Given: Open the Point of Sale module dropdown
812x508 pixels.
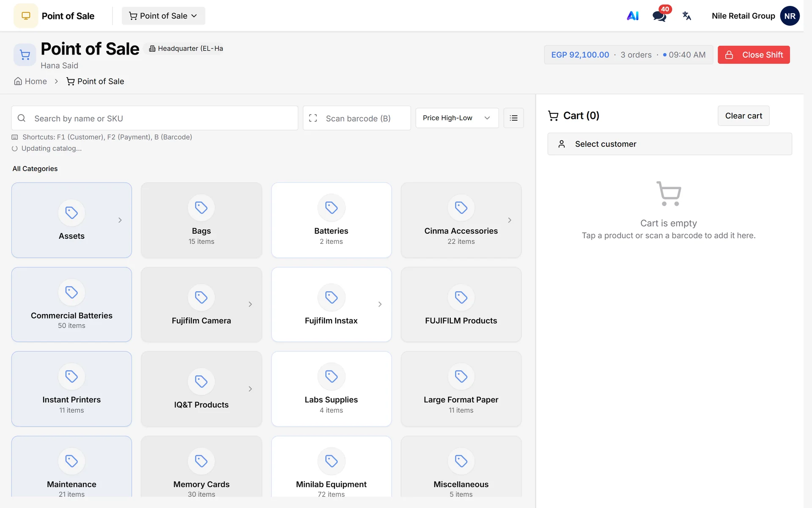Looking at the screenshot, I should tap(163, 16).
